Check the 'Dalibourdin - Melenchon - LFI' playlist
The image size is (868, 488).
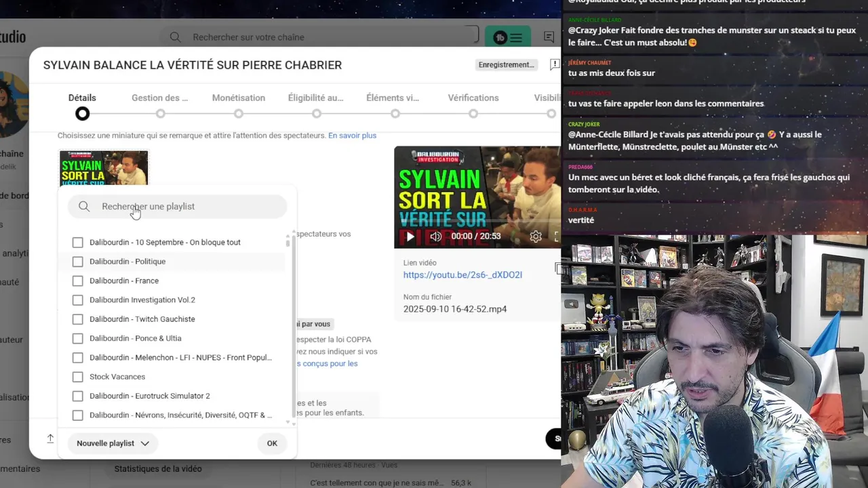pyautogui.click(x=77, y=357)
